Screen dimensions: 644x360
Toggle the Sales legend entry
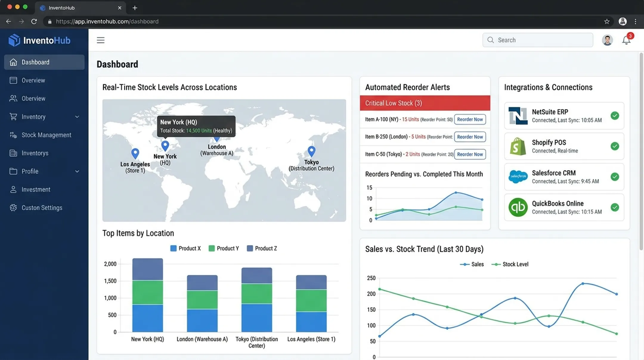[x=472, y=264]
